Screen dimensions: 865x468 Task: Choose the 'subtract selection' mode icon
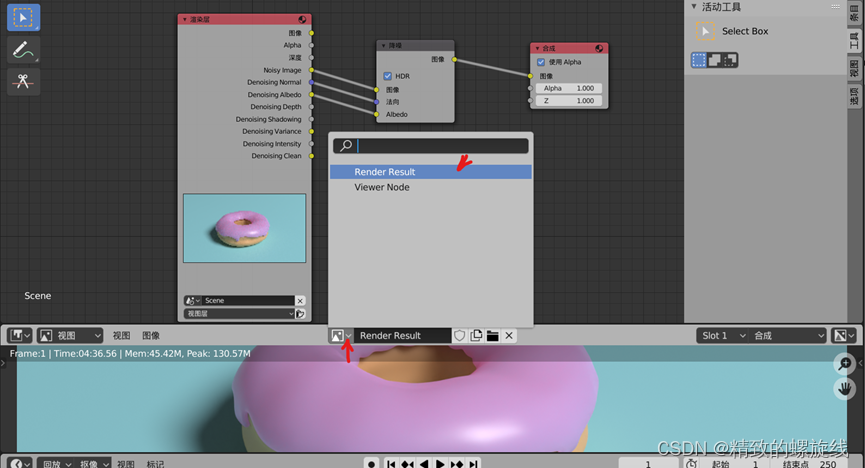coord(730,60)
